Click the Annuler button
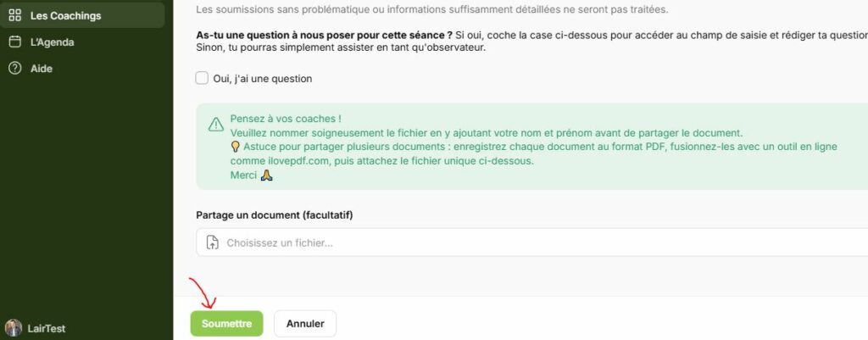Viewport: 868px width, 340px height. 305,324
